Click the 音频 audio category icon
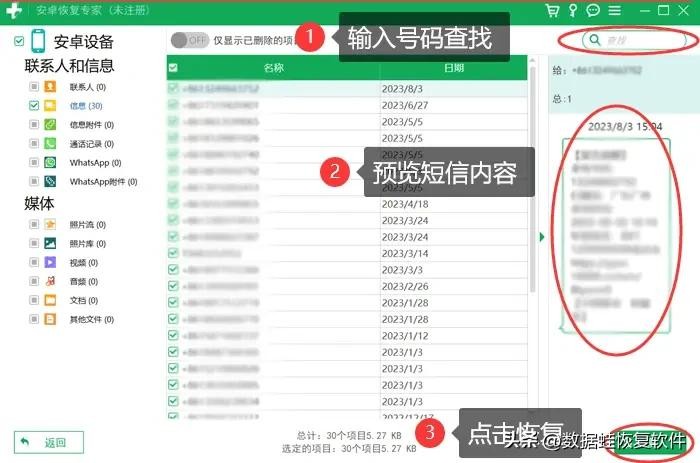Screen dimensions: 700x463 click(x=50, y=281)
